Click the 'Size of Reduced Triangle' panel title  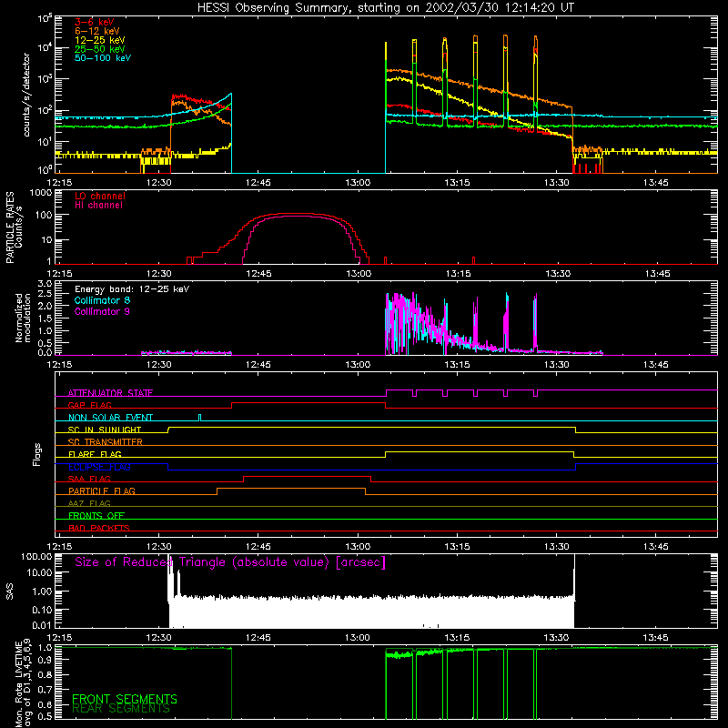point(230,562)
